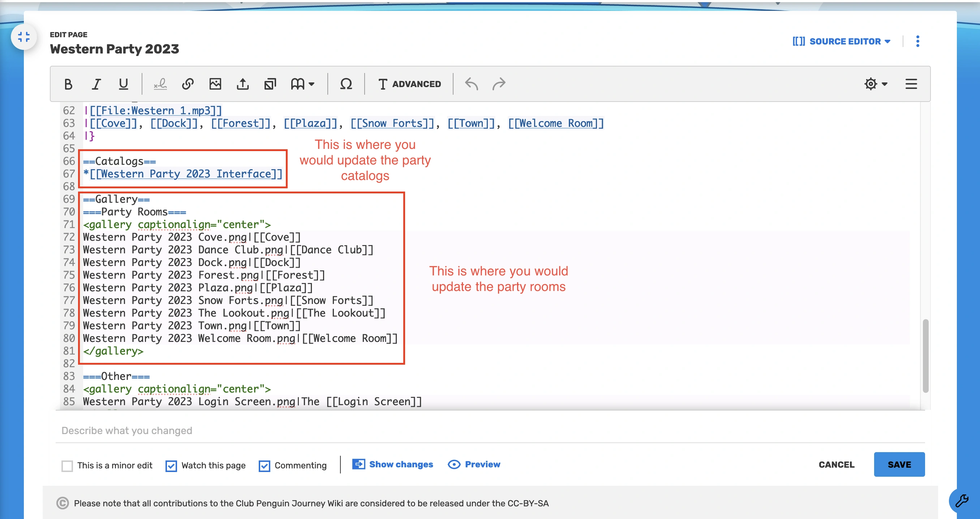The image size is (980, 519).
Task: Uncheck the 'Watch this page' option
Action: pyautogui.click(x=171, y=466)
